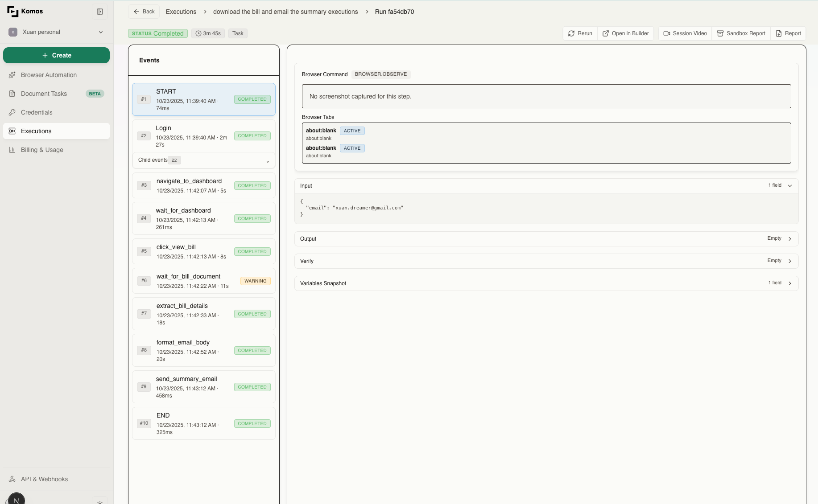The height and width of the screenshot is (504, 818).
Task: Go back using Back button
Action: coord(144,12)
